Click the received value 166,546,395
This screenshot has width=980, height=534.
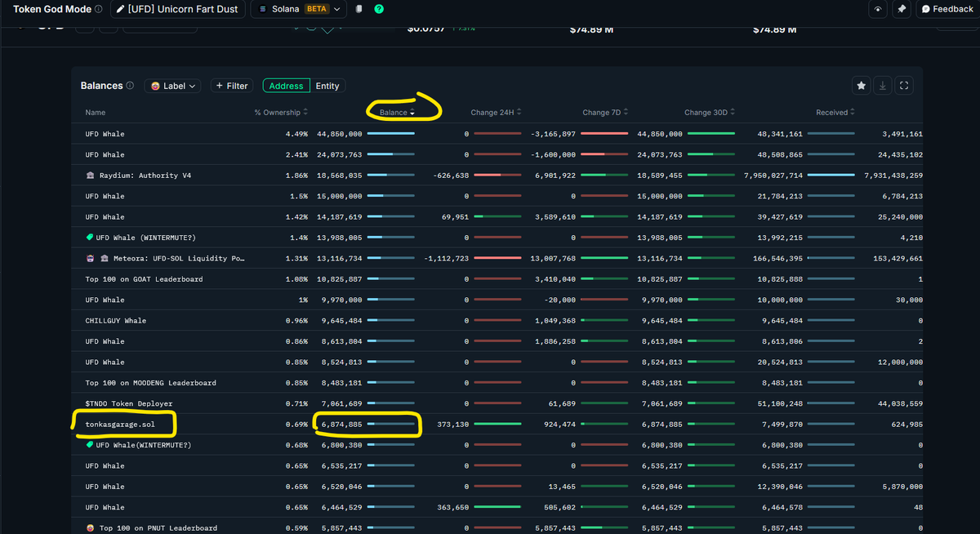(778, 258)
